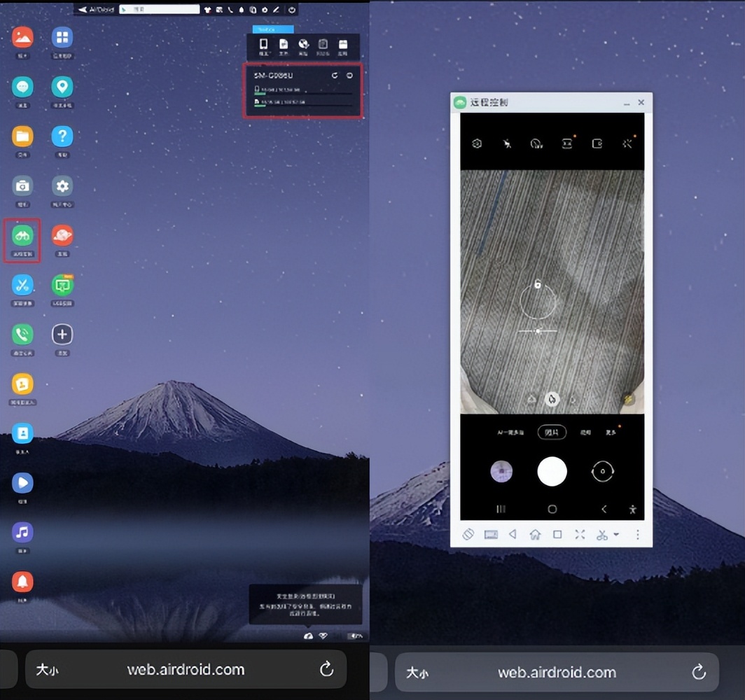Image resolution: width=745 pixels, height=700 pixels.
Task: Open page menu 大小 in left address bar
Action: tap(47, 670)
